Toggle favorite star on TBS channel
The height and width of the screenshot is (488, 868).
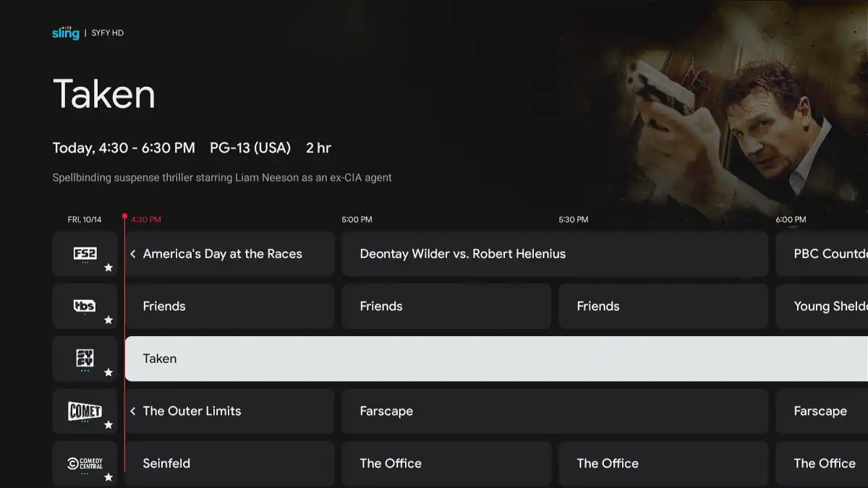(109, 320)
